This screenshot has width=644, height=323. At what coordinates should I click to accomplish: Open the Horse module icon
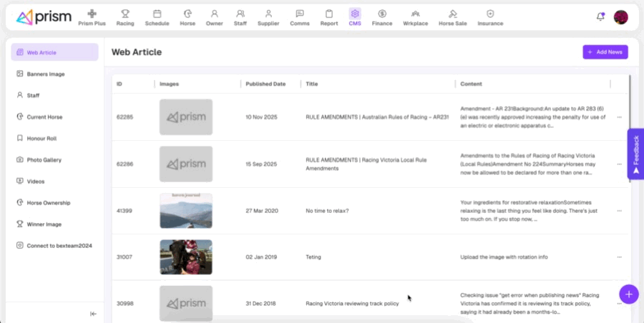[187, 14]
